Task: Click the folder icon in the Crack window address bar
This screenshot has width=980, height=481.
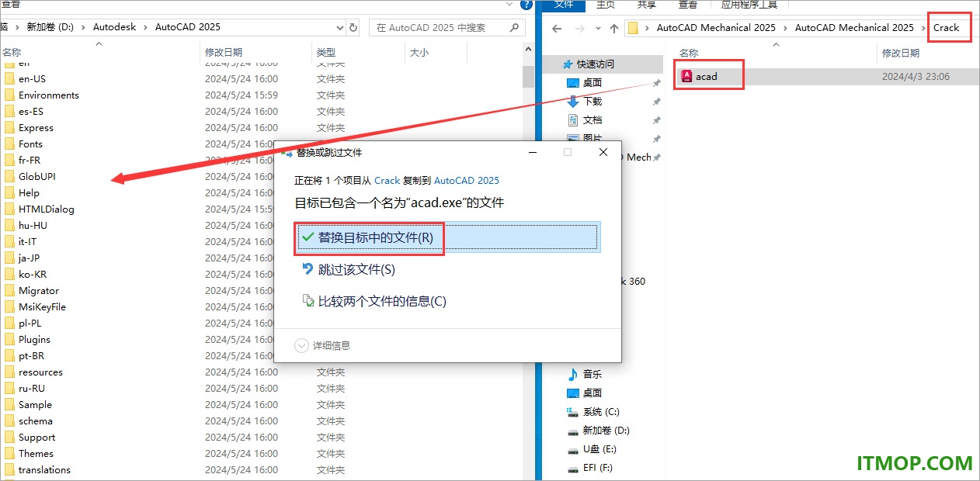Action: [633, 28]
